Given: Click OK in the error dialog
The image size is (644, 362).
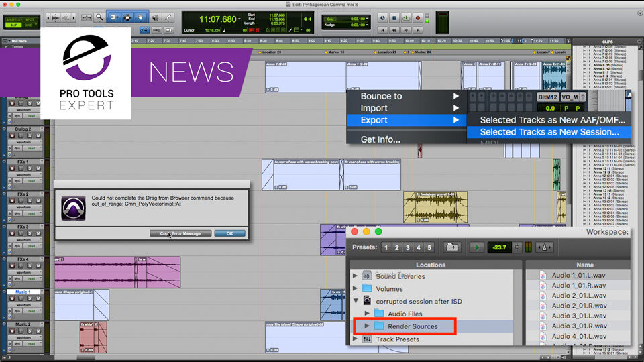Looking at the screenshot, I should pyautogui.click(x=229, y=233).
